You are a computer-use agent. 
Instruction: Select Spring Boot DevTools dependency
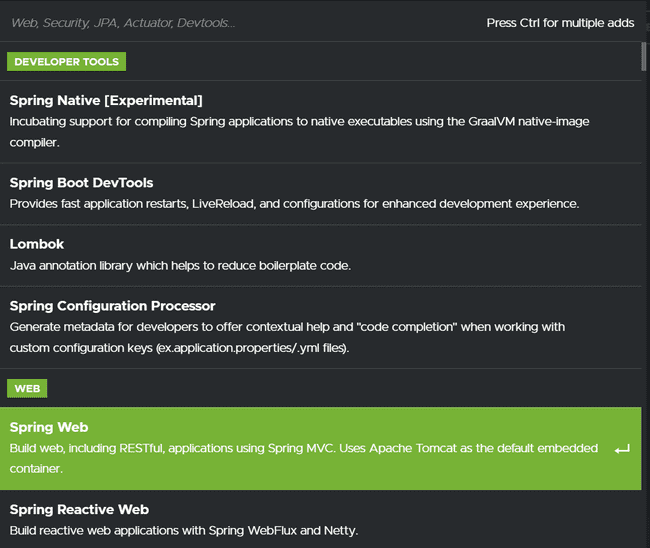pos(320,194)
